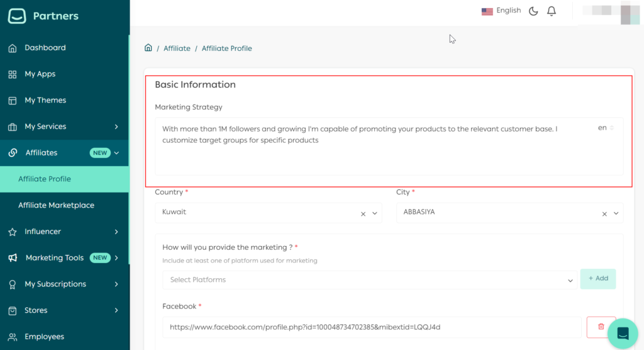Clear the Kuwait country selection

(363, 213)
